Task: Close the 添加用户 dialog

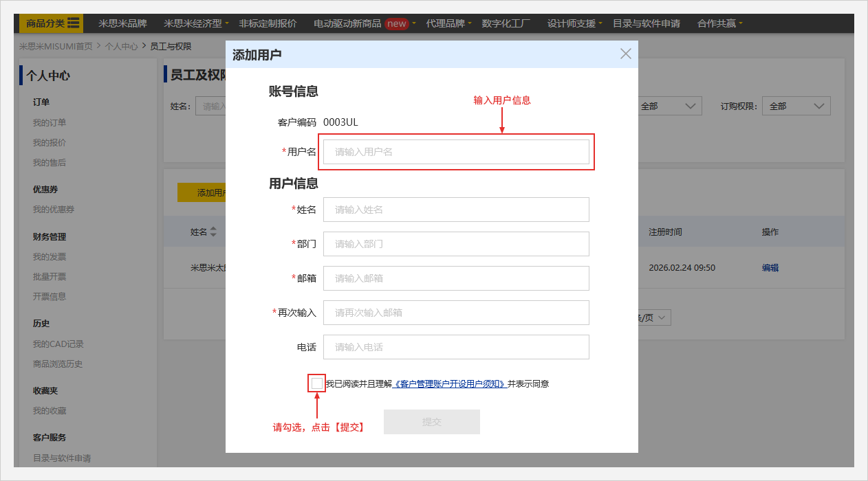Action: click(625, 54)
